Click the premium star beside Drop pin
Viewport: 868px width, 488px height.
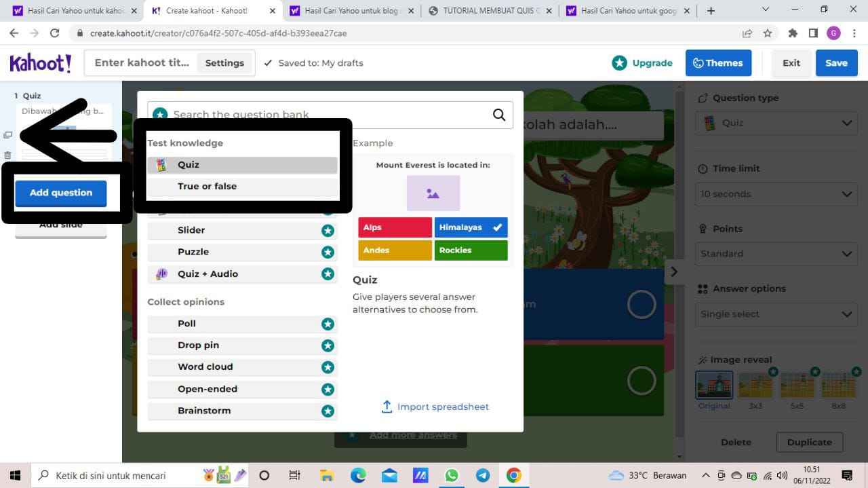tap(328, 345)
